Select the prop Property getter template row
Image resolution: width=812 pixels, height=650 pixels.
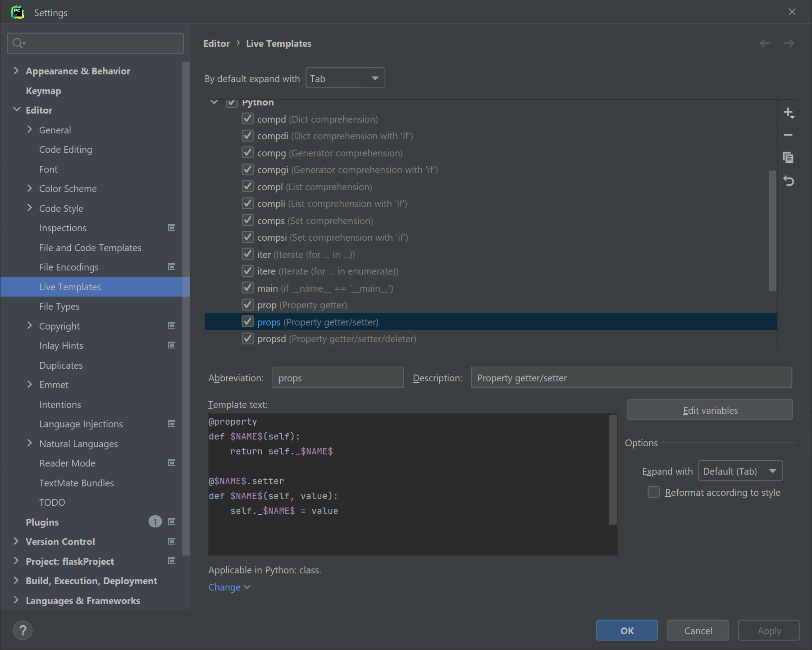pos(491,305)
